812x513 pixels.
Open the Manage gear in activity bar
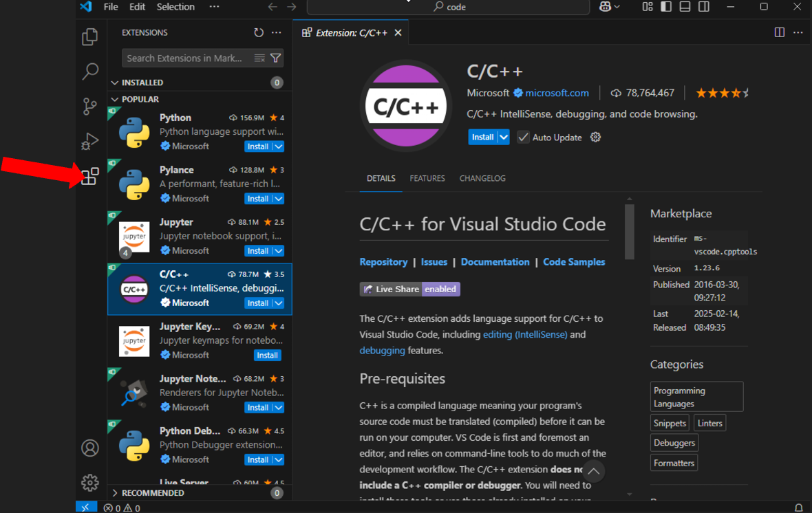tap(89, 483)
